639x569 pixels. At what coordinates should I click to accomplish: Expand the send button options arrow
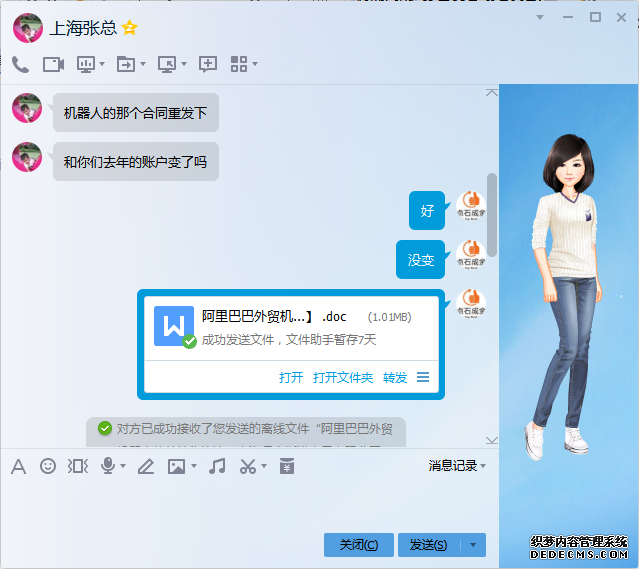[473, 545]
